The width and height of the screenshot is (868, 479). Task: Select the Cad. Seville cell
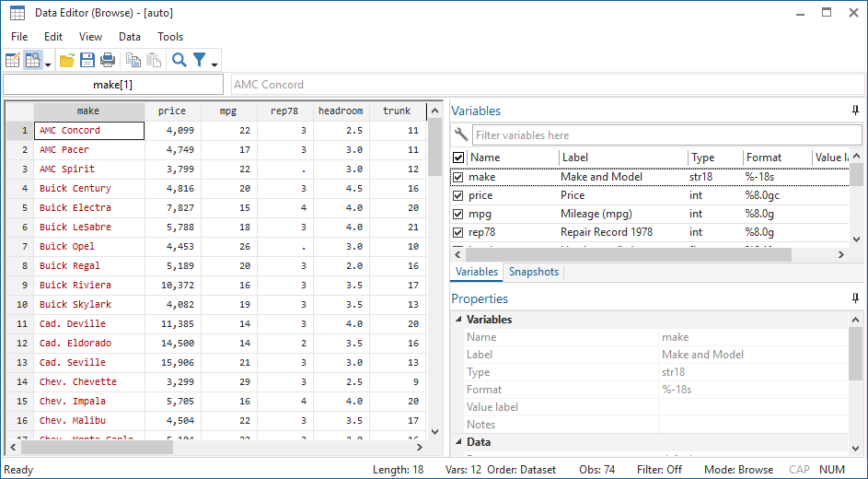(89, 362)
